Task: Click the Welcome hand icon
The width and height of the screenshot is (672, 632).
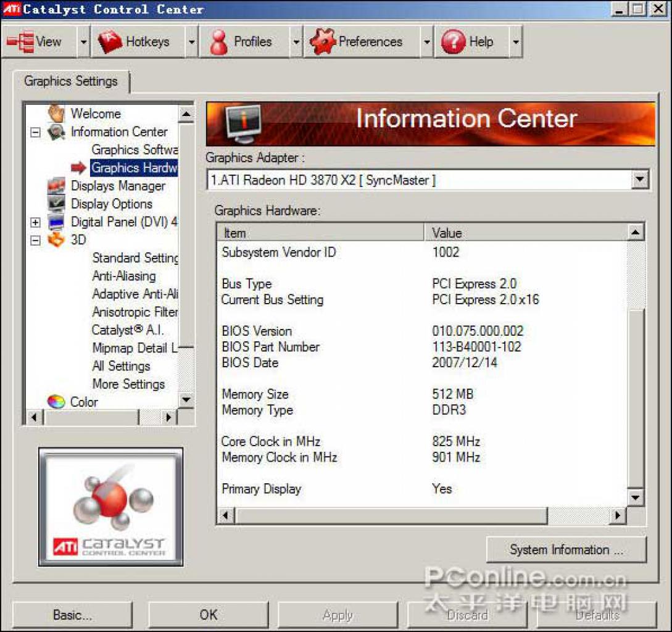Action: pyautogui.click(x=56, y=113)
